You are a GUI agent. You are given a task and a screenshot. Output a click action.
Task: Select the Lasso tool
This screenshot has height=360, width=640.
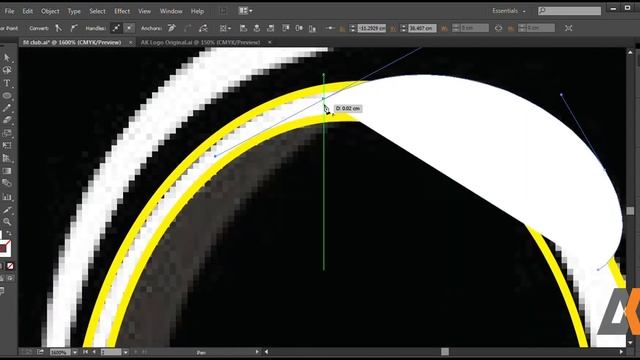point(7,71)
